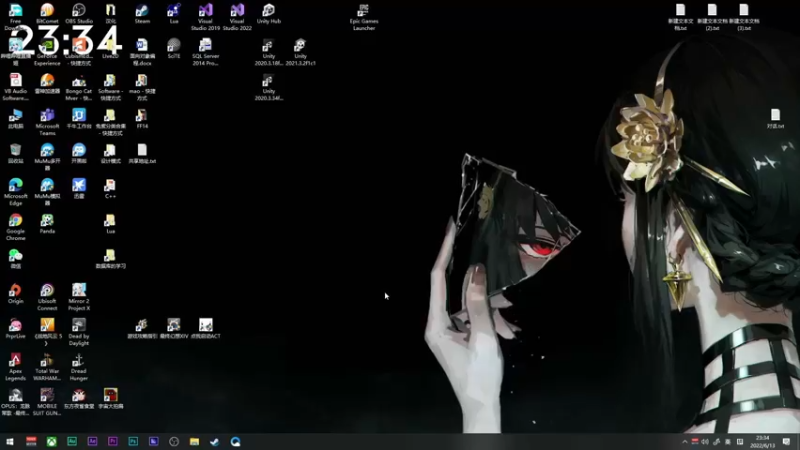Open the Windows Start menu
This screenshot has width=800, height=450.
click(x=10, y=442)
